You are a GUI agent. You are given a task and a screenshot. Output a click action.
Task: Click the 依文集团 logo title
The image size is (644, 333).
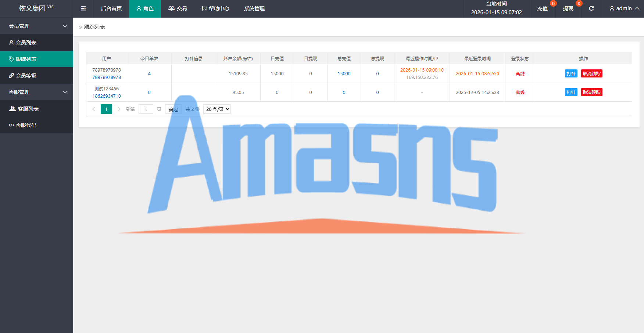36,8
